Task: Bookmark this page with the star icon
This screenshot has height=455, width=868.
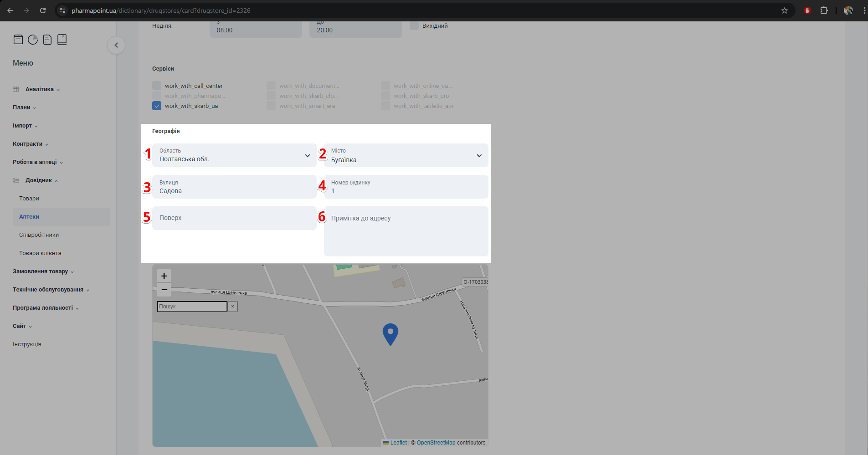Action: click(x=785, y=10)
